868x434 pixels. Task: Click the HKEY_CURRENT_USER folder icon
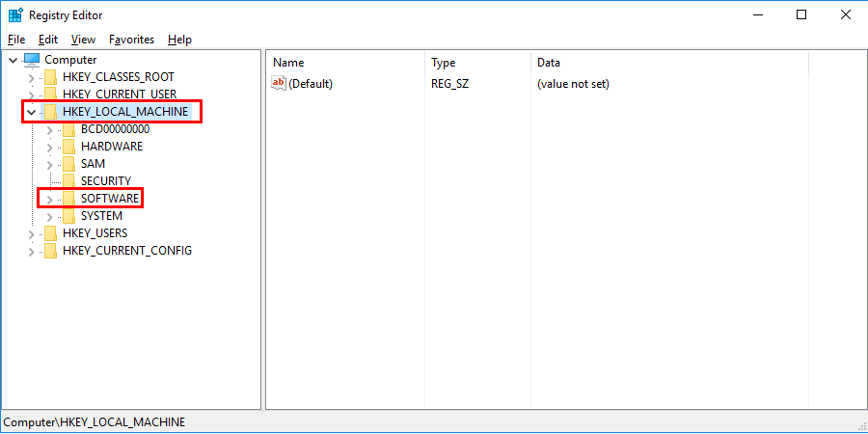click(50, 95)
